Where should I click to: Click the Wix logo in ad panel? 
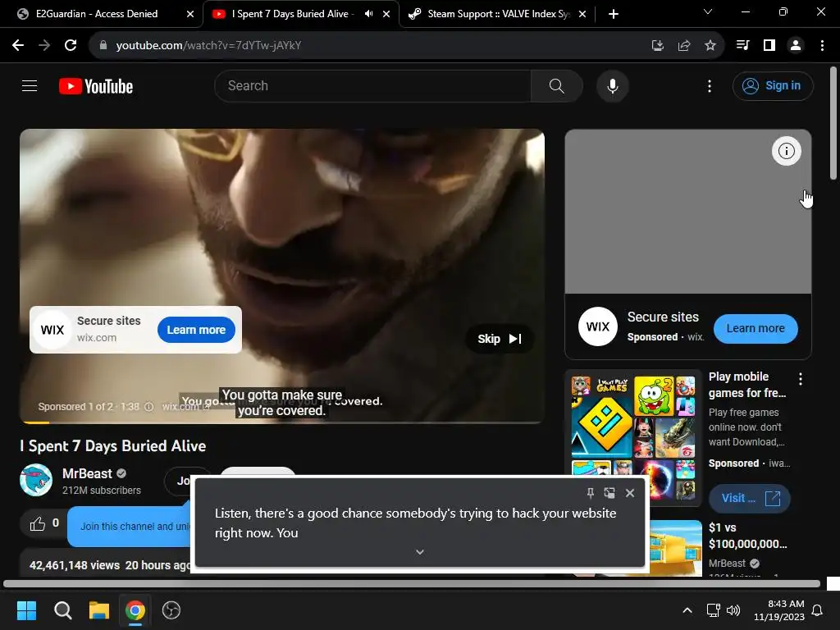click(597, 326)
